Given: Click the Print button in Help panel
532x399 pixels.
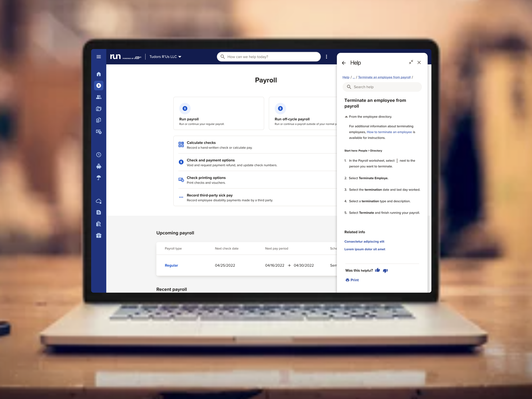Looking at the screenshot, I should coord(352,280).
